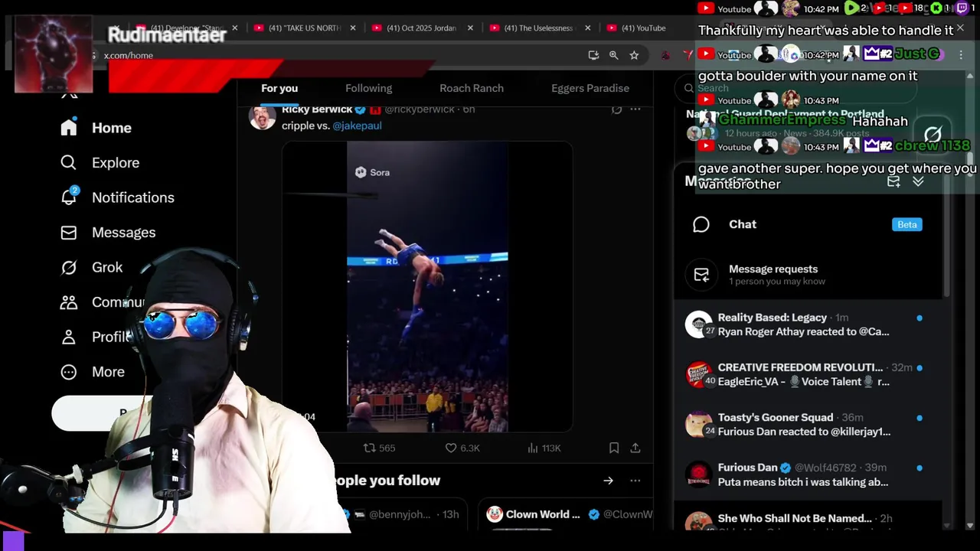980x551 pixels.
Task: Click the Grok icon on Ricky Berwick's post
Action: pyautogui.click(x=616, y=109)
